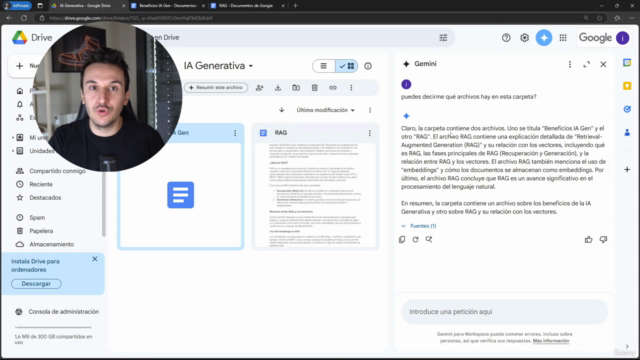
Task: Expand Fuentes (1) sources list
Action: 419,226
